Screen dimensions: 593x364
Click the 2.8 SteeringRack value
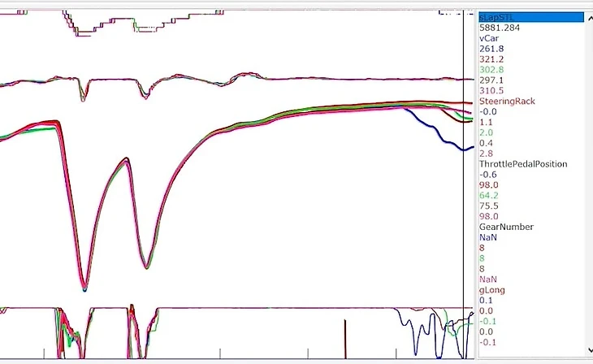pos(487,154)
